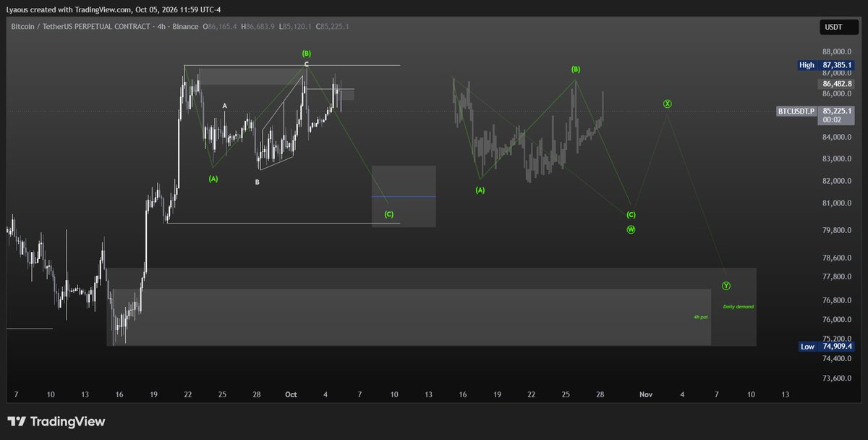The image size is (868, 440).
Task: Click the circled X wave label
Action: (668, 103)
